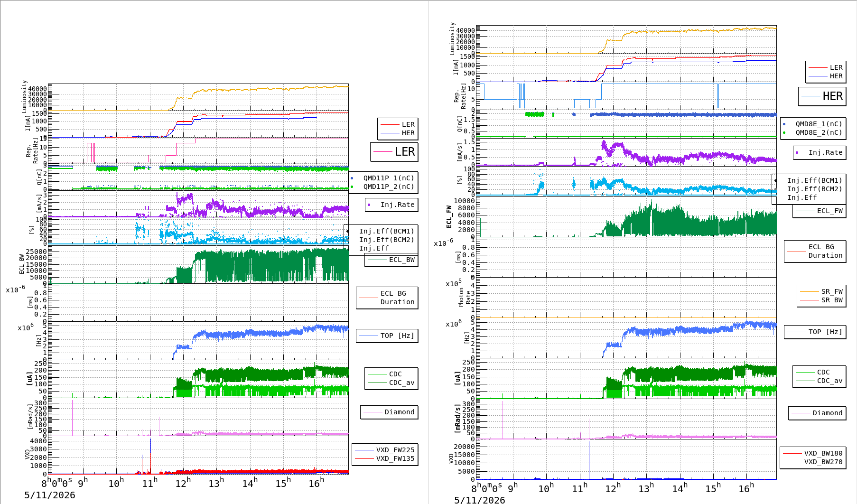Click Inj.Eff(BCM1) legend above ECL_FW
Image resolution: width=857 pixels, height=504 pixels.
tap(814, 180)
